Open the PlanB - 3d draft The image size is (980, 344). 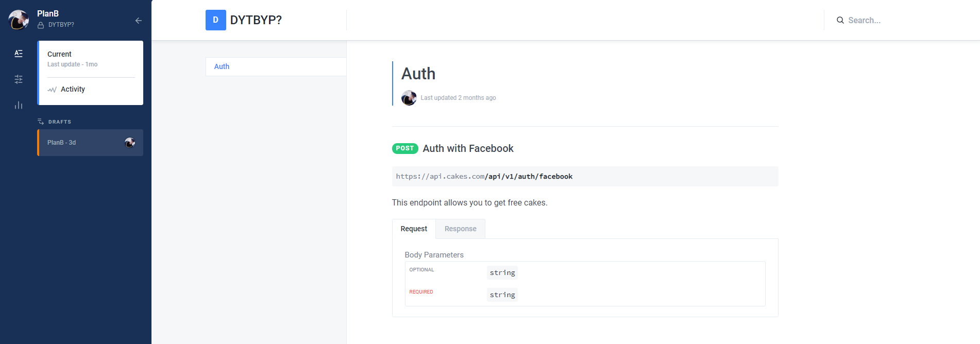77,143
